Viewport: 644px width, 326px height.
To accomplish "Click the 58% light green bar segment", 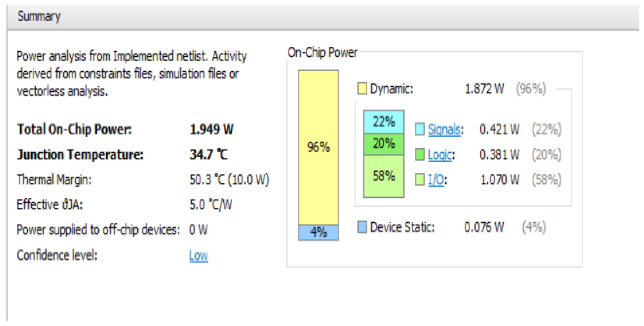I will [384, 176].
